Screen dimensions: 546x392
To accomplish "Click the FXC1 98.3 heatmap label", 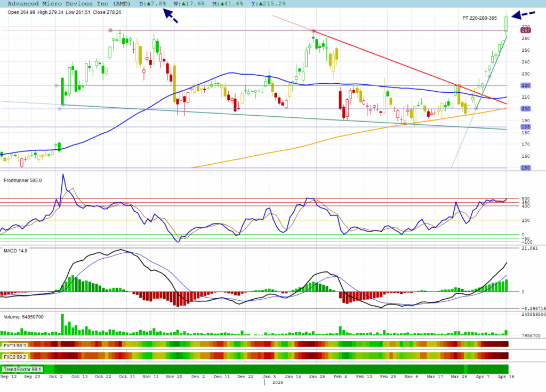I will click(16, 346).
